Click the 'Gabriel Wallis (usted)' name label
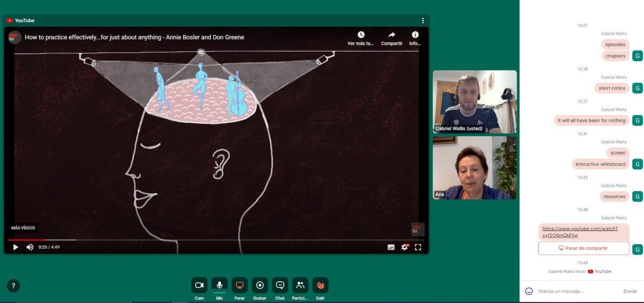644x303 pixels. pos(459,128)
